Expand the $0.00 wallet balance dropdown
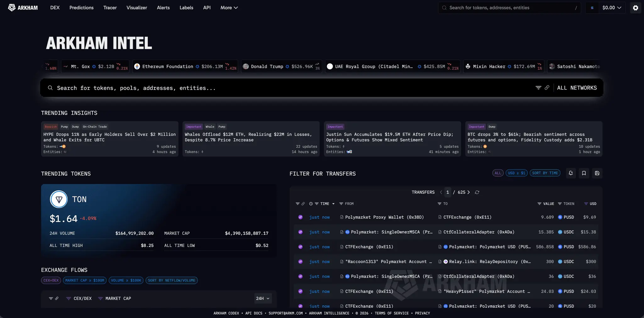The image size is (644, 318). (x=612, y=8)
